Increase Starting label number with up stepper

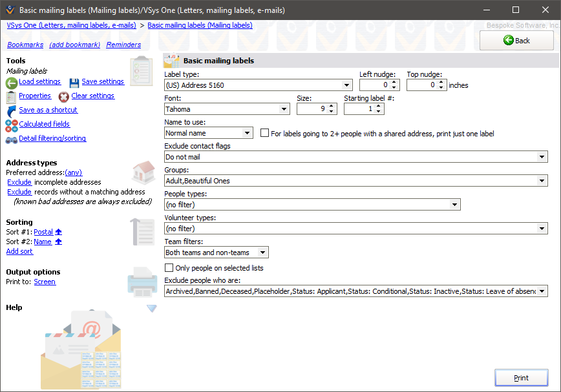[378, 105]
